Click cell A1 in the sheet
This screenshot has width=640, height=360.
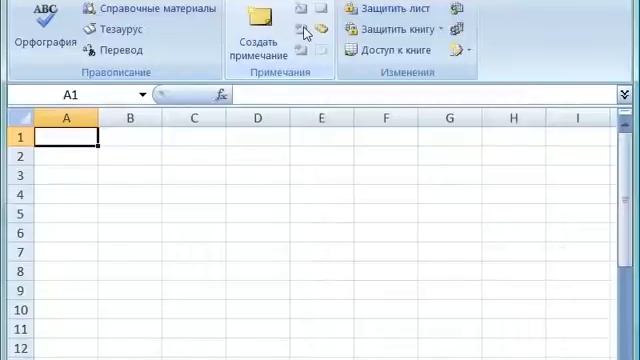click(66, 137)
